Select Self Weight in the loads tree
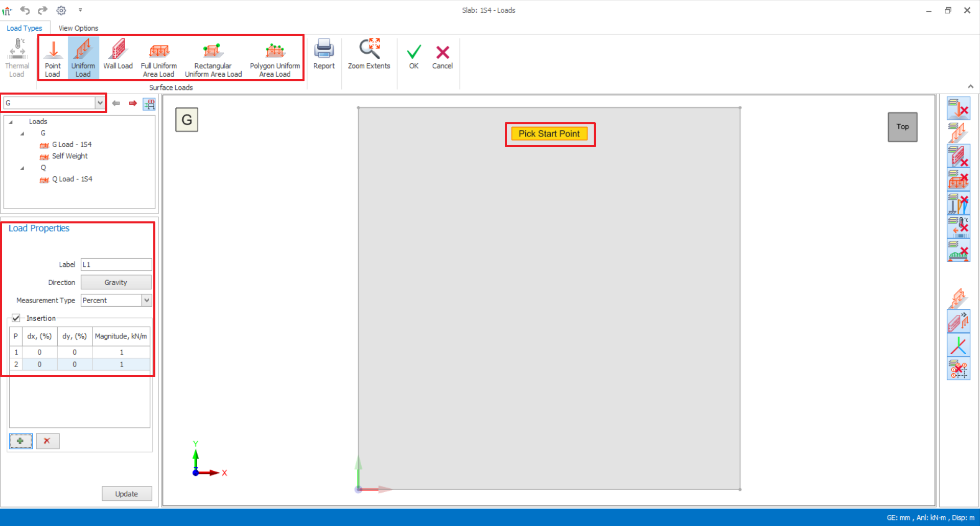 (69, 156)
